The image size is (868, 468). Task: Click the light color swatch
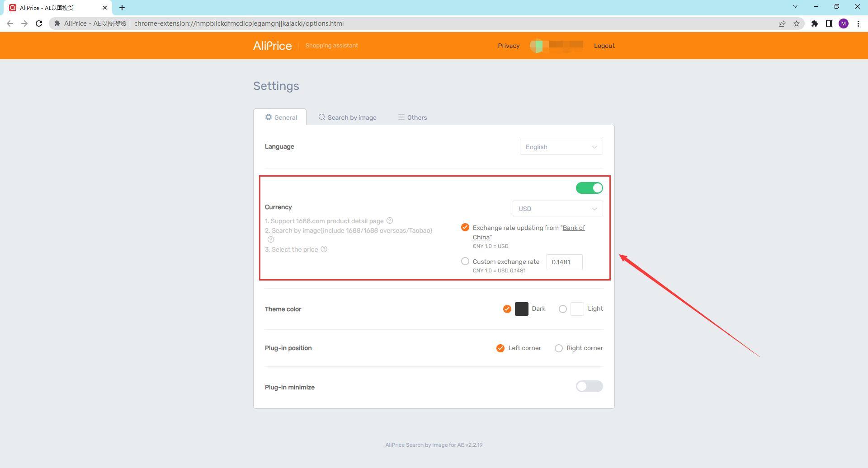click(577, 309)
